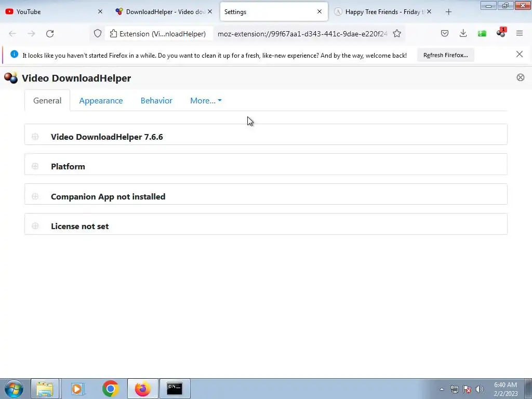Launch Windows Media Player from taskbar
The height and width of the screenshot is (399, 532).
(77, 389)
